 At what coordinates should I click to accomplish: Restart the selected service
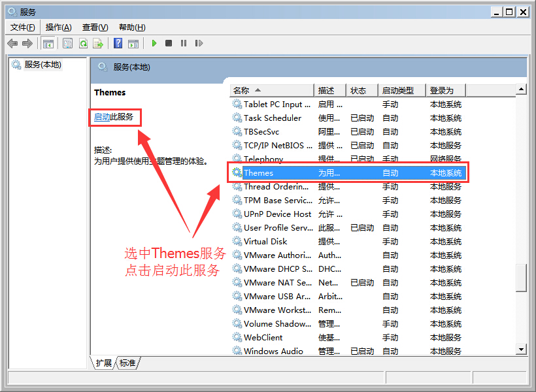[x=199, y=43]
